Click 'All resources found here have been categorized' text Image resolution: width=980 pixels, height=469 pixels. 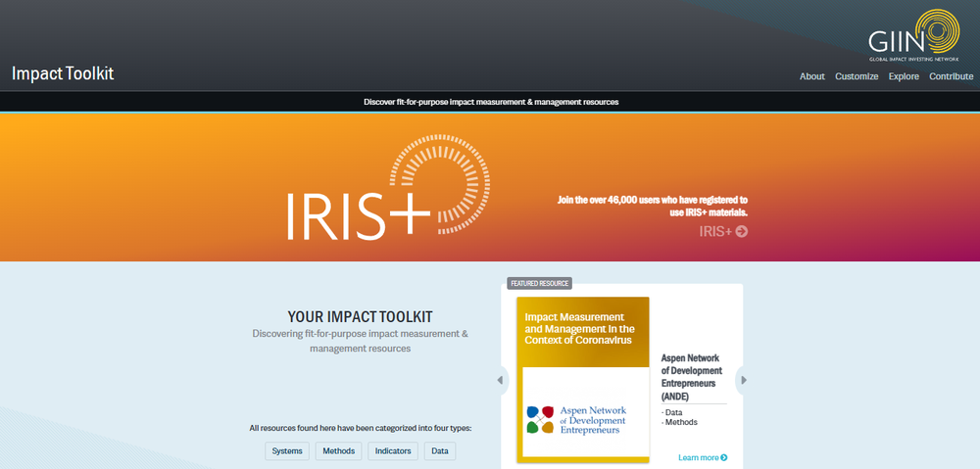pos(360,429)
